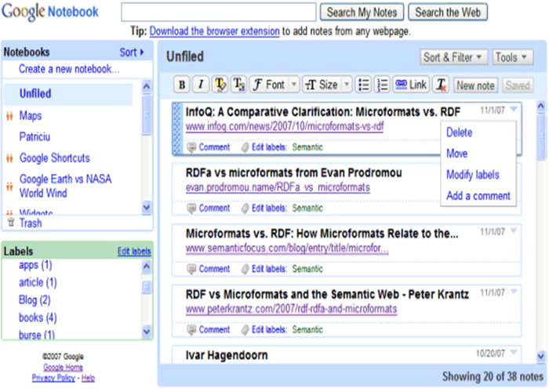Open www.infoq.com microformats-vs-rdf link

point(285,126)
